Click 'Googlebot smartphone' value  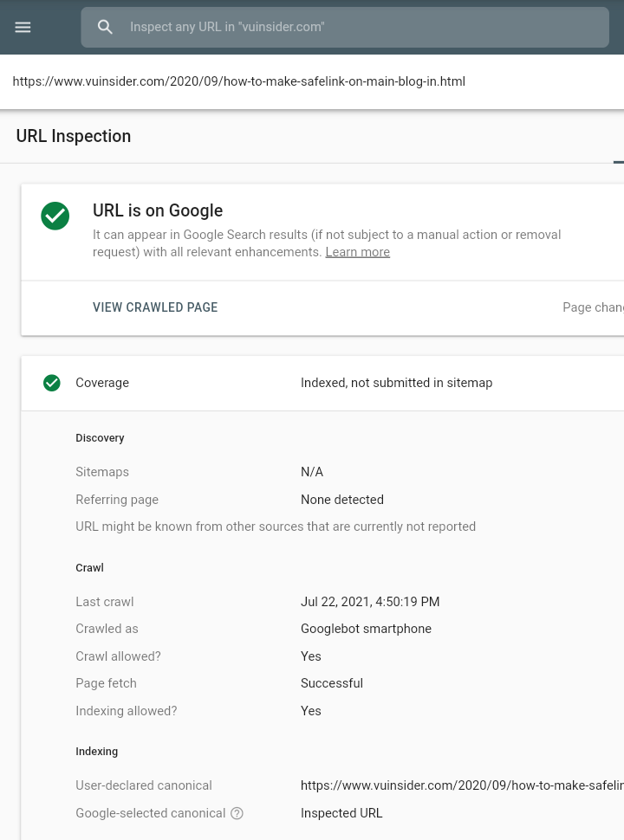pyautogui.click(x=366, y=629)
